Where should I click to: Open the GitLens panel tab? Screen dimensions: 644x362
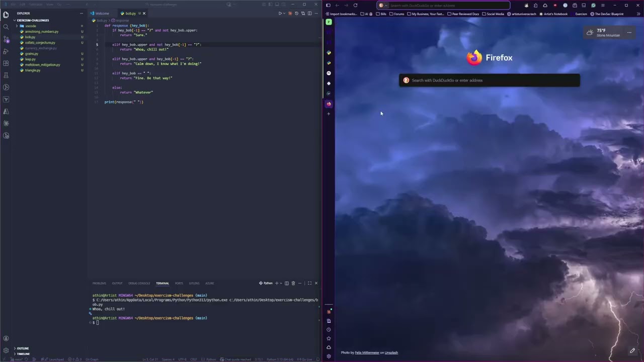point(194,283)
